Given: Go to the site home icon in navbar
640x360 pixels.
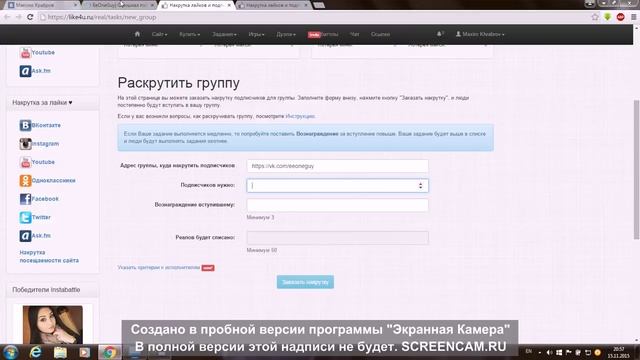Looking at the screenshot, I should (137, 34).
